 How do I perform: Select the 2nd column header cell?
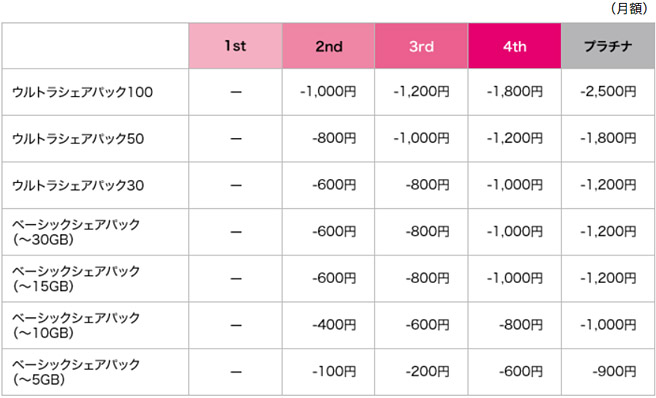tap(328, 46)
